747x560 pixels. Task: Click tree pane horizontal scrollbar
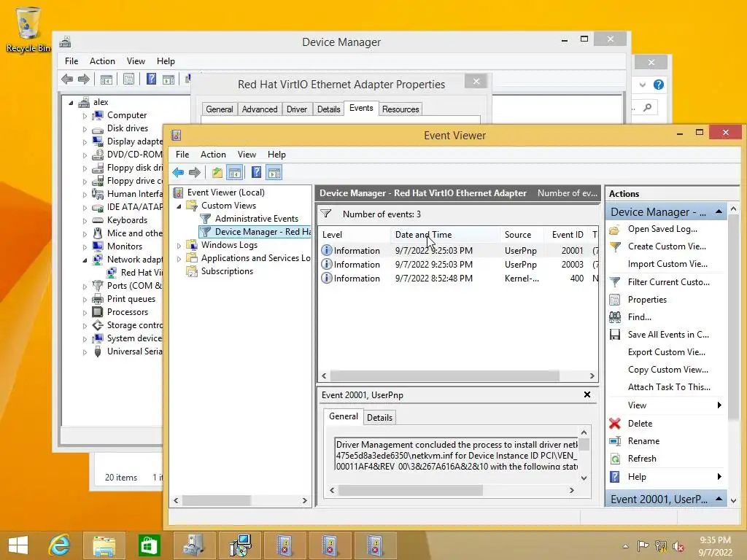click(x=216, y=500)
